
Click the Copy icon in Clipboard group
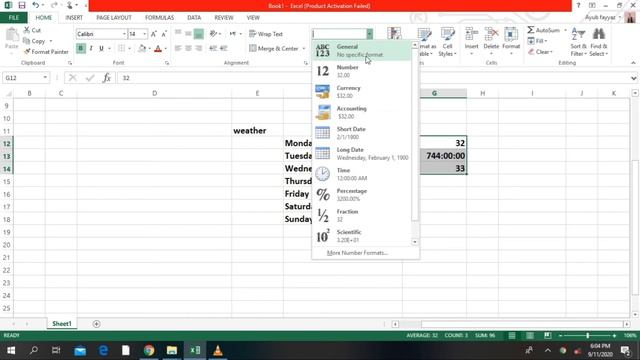[x=27, y=41]
